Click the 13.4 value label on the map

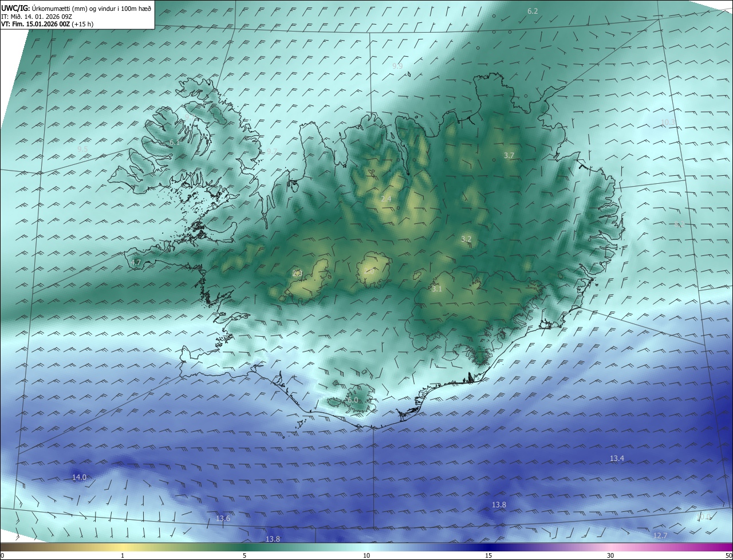pyautogui.click(x=617, y=459)
